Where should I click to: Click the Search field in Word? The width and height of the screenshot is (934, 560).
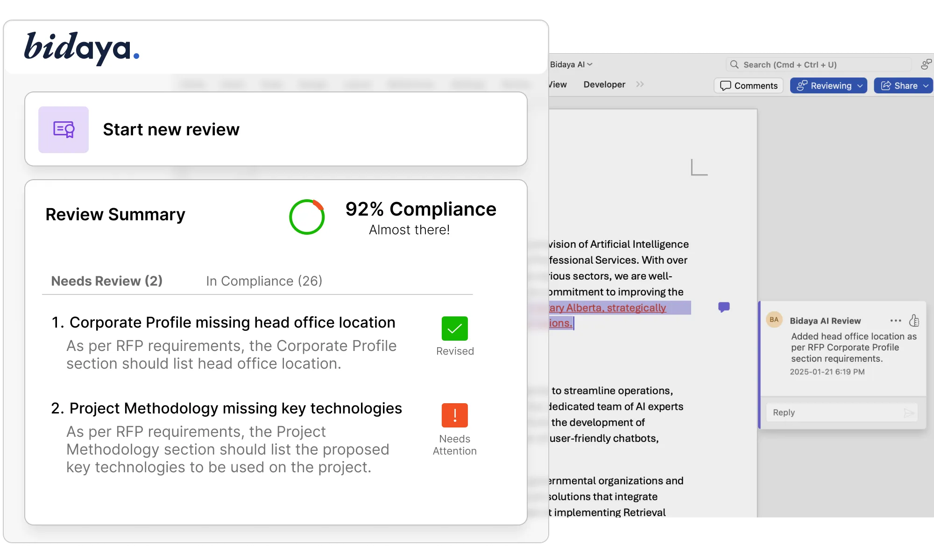click(818, 64)
